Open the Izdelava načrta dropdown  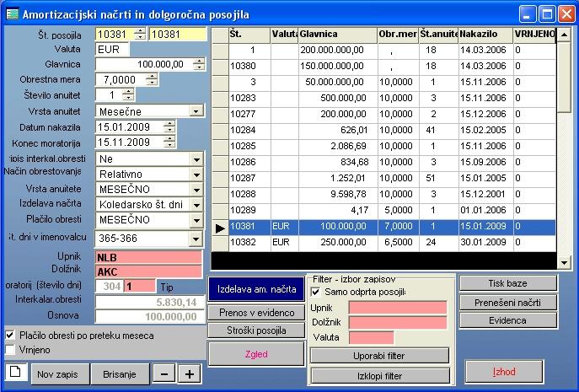(x=196, y=205)
